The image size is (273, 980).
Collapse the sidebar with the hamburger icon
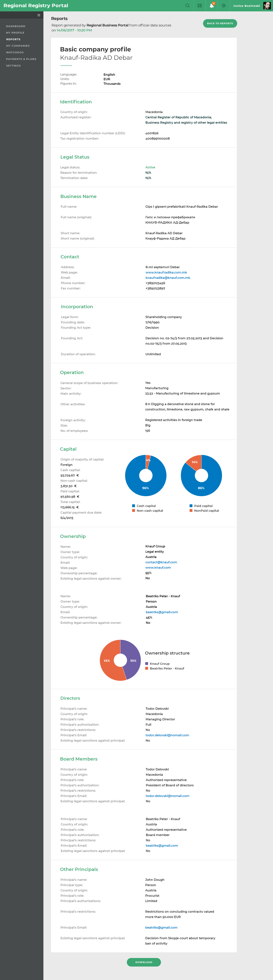[39, 15]
